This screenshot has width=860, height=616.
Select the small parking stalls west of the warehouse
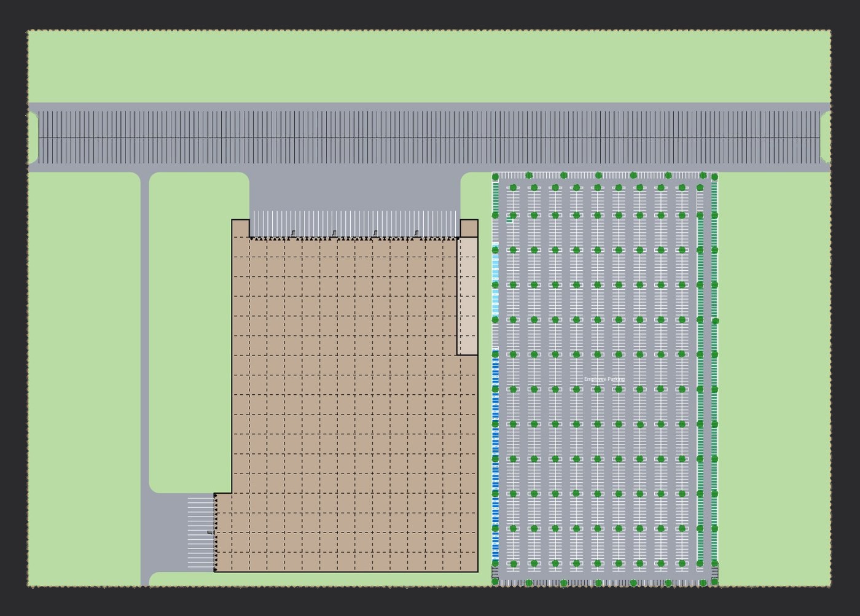200,533
